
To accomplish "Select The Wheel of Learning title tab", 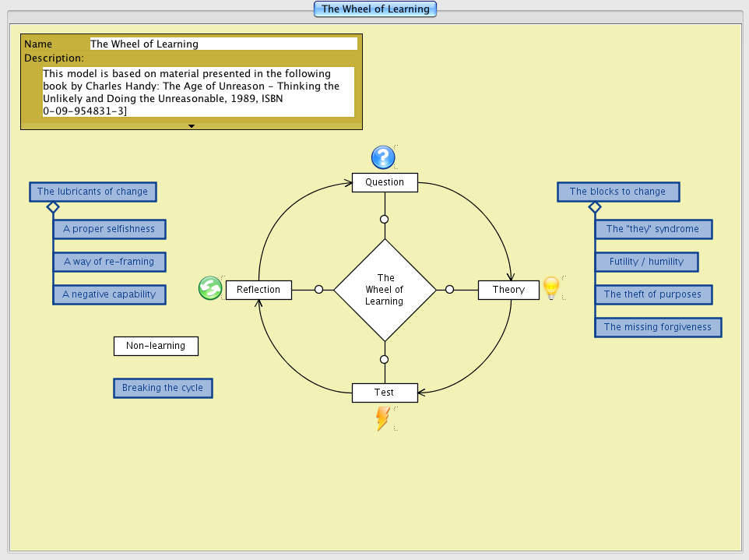I will [x=375, y=9].
